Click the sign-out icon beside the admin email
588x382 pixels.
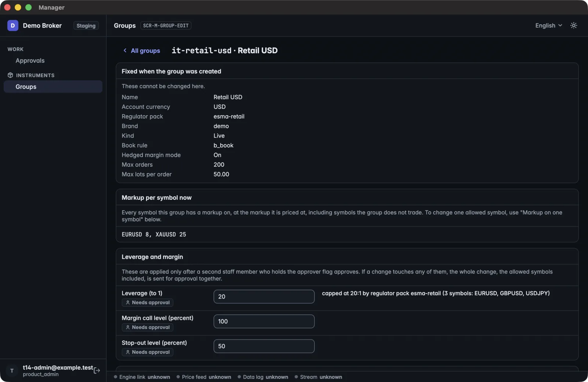point(97,370)
